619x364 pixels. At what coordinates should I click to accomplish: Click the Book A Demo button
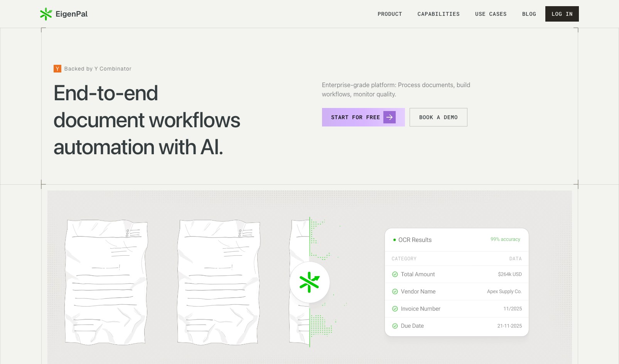pos(438,117)
